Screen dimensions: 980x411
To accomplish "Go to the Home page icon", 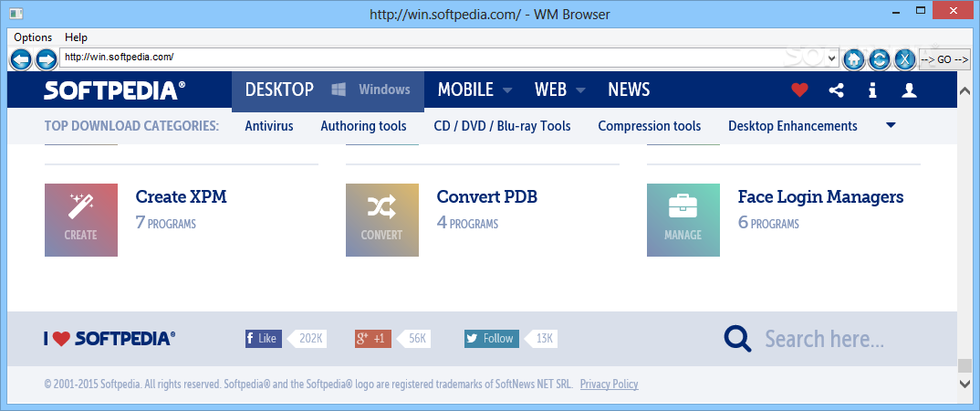I will point(854,59).
